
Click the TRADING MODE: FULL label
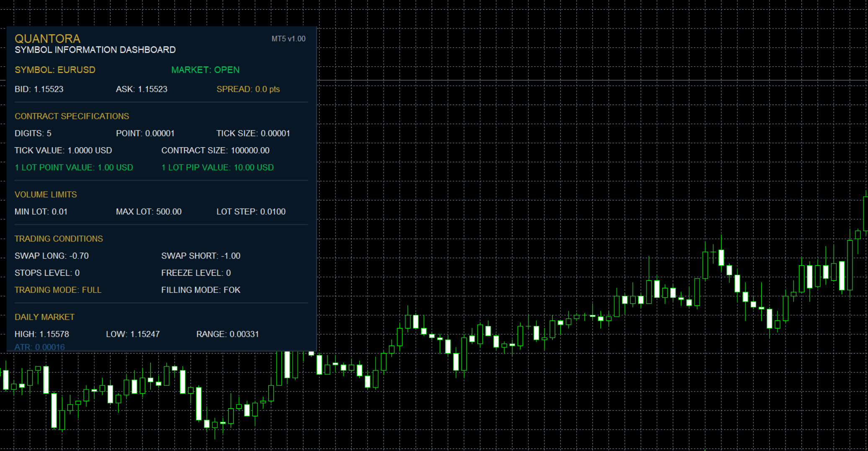point(58,290)
